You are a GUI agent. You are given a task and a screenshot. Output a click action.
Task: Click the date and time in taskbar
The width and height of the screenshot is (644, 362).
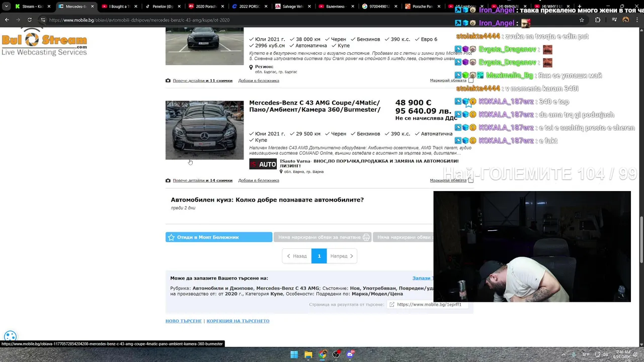623,354
